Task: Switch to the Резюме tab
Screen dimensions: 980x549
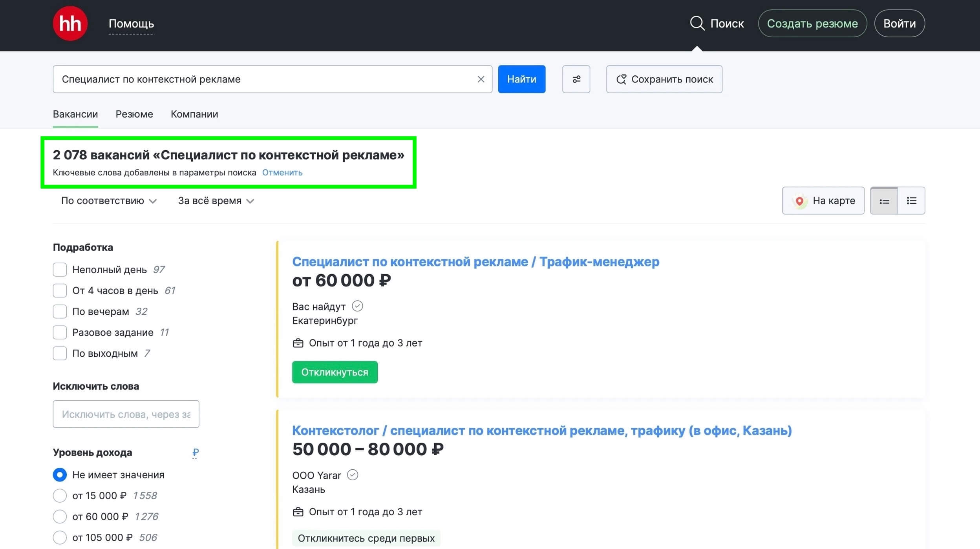Action: tap(134, 114)
